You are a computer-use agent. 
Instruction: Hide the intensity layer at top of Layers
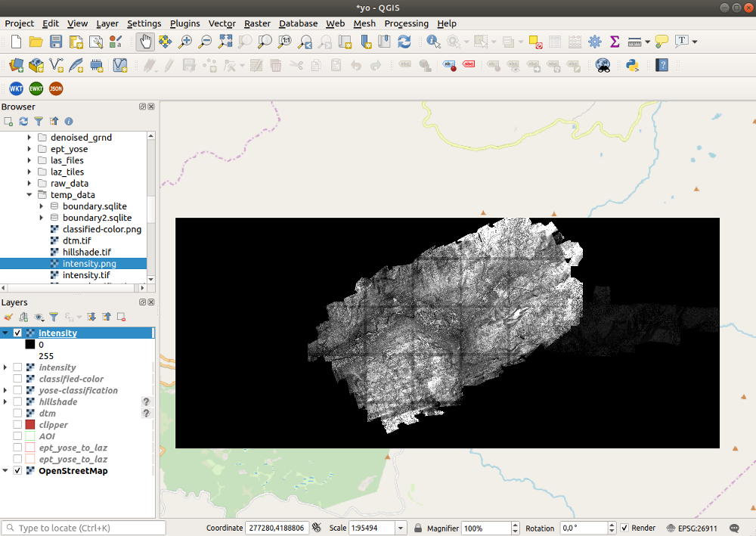pos(17,333)
